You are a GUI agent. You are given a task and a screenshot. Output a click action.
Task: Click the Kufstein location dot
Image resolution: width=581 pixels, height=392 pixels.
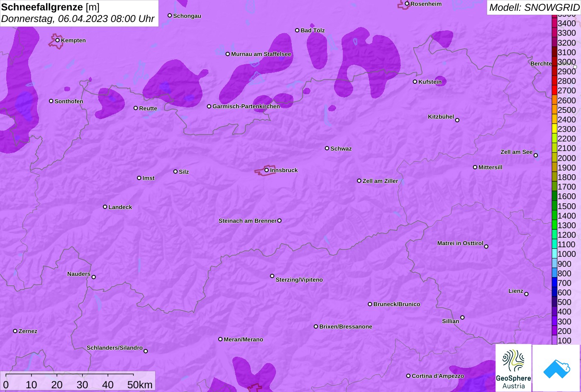415,82
